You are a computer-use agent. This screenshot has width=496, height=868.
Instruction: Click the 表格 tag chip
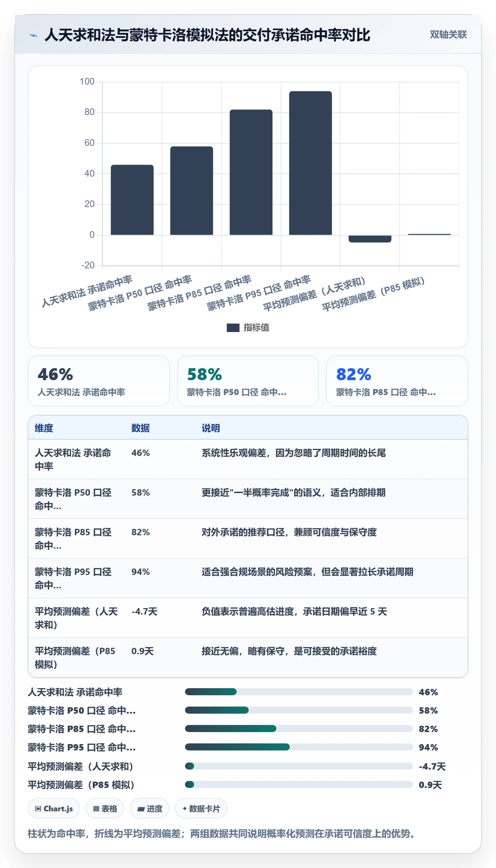[x=105, y=809]
